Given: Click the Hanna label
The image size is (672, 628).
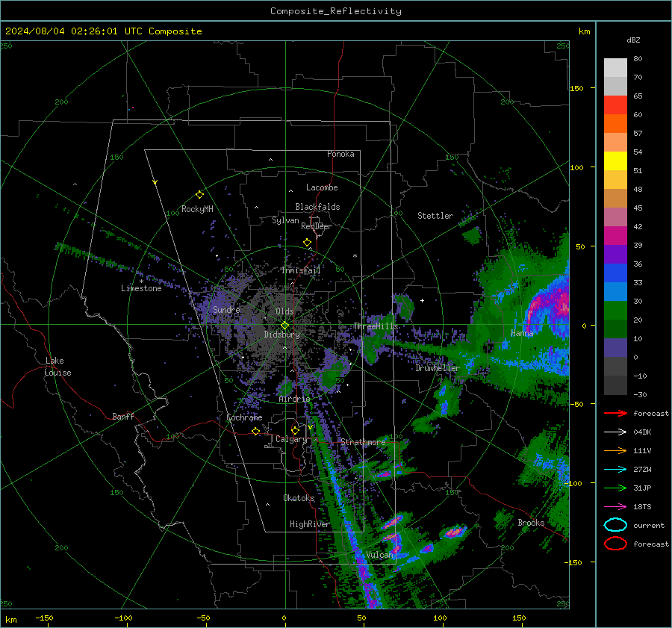Looking at the screenshot, I should coord(522,332).
